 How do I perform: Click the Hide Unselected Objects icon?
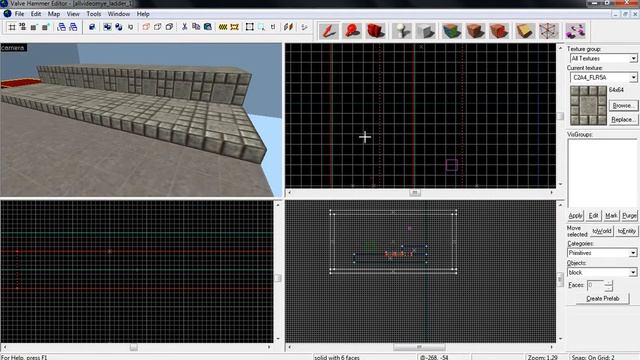click(x=158, y=27)
